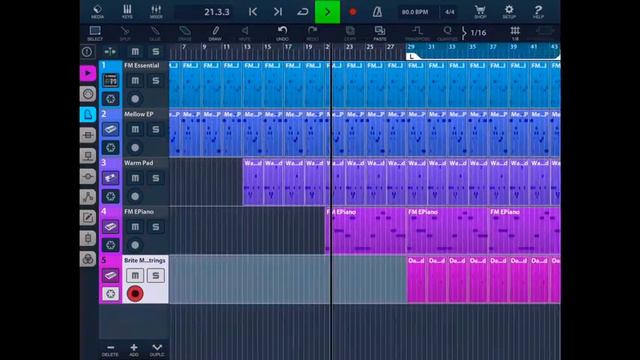Click the 80.0 BPM tempo field
Image resolution: width=640 pixels, height=360 pixels.
coord(415,12)
